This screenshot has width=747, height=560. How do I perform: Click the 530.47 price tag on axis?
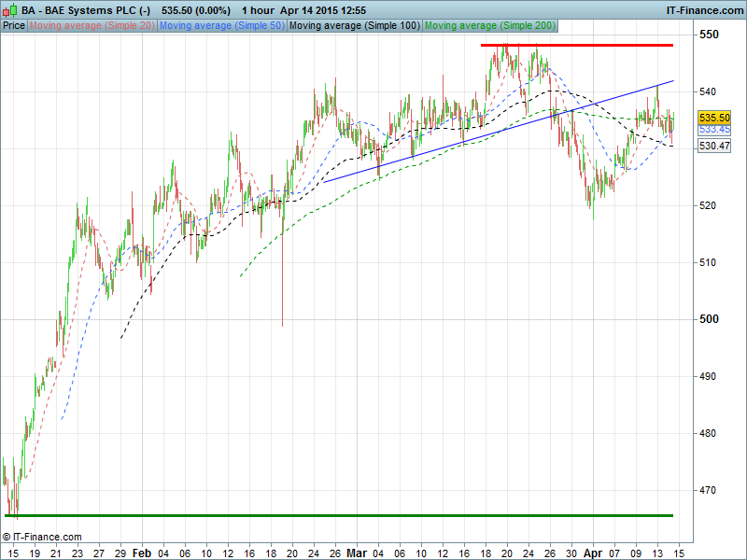tap(714, 147)
